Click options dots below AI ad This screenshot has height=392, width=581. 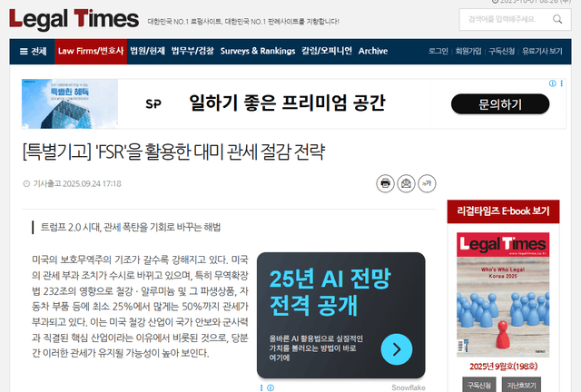[x=261, y=387]
